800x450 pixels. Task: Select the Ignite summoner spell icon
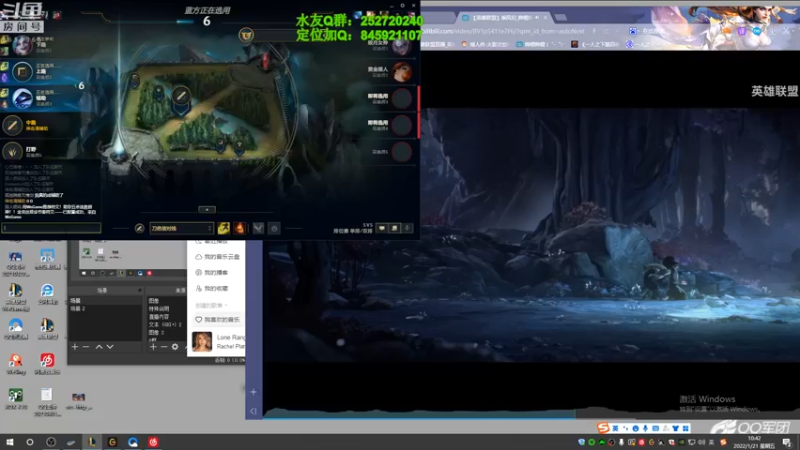click(239, 228)
